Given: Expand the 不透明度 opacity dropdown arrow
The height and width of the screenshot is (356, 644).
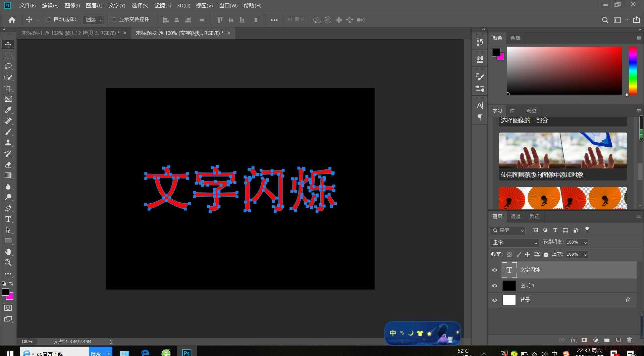Looking at the screenshot, I should 585,242.
